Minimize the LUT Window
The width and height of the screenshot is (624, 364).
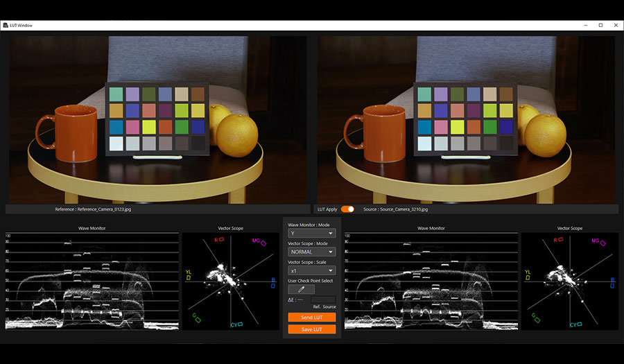[x=585, y=25]
